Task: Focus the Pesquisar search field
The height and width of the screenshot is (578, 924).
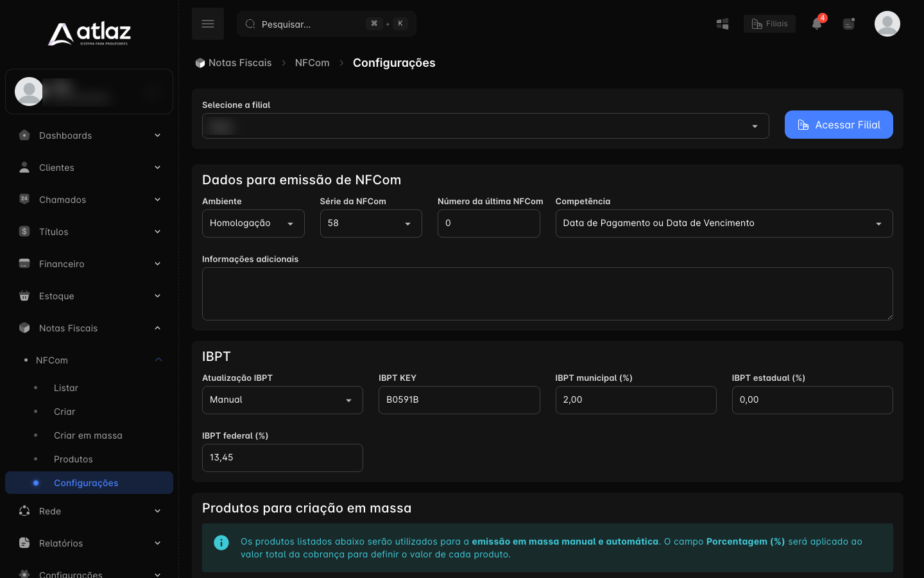Action: [327, 24]
